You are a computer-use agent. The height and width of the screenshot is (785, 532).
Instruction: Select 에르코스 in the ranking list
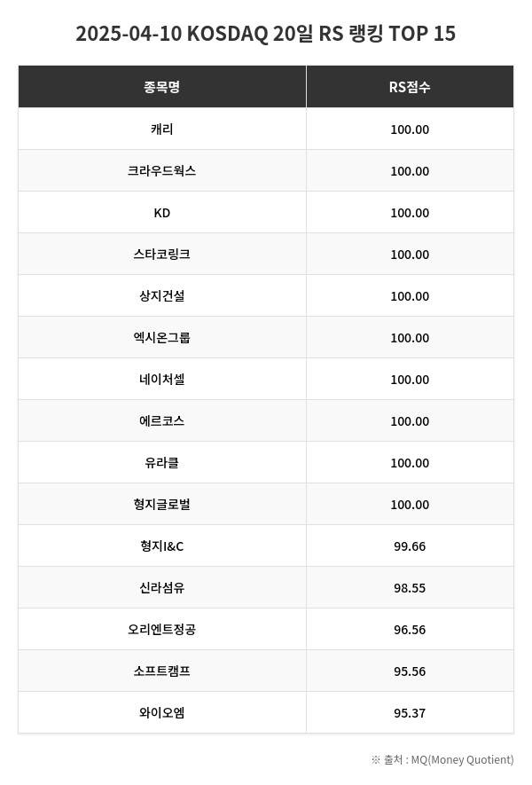161,421
